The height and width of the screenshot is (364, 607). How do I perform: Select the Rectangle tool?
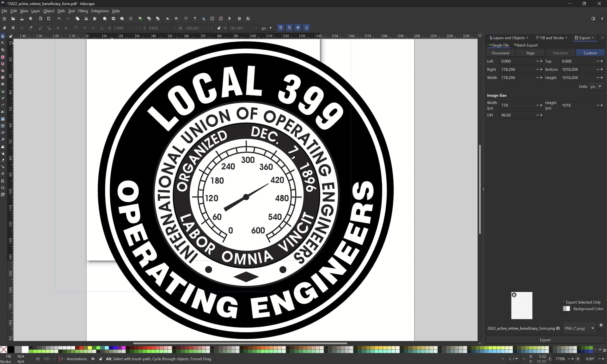coord(3,57)
